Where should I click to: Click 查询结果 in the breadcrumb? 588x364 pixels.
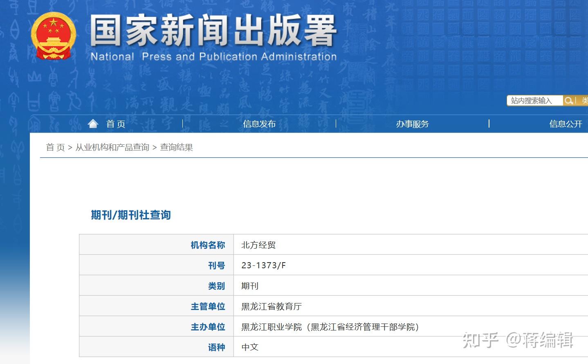pyautogui.click(x=176, y=147)
